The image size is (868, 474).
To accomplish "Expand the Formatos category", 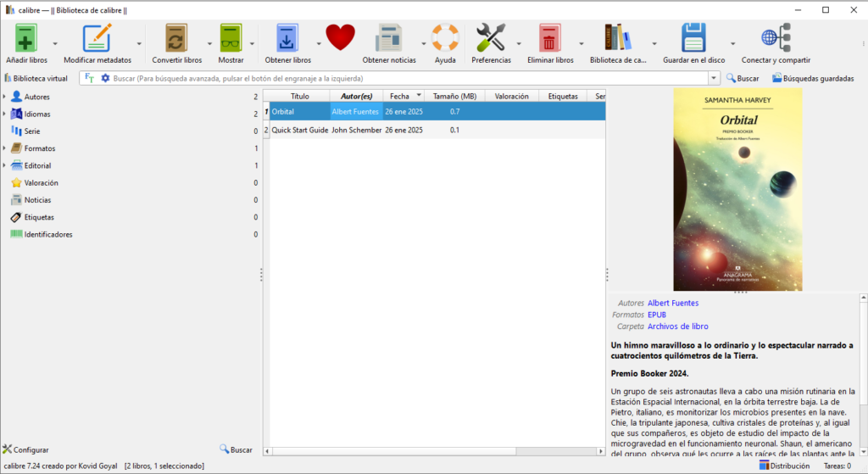I will 4,148.
